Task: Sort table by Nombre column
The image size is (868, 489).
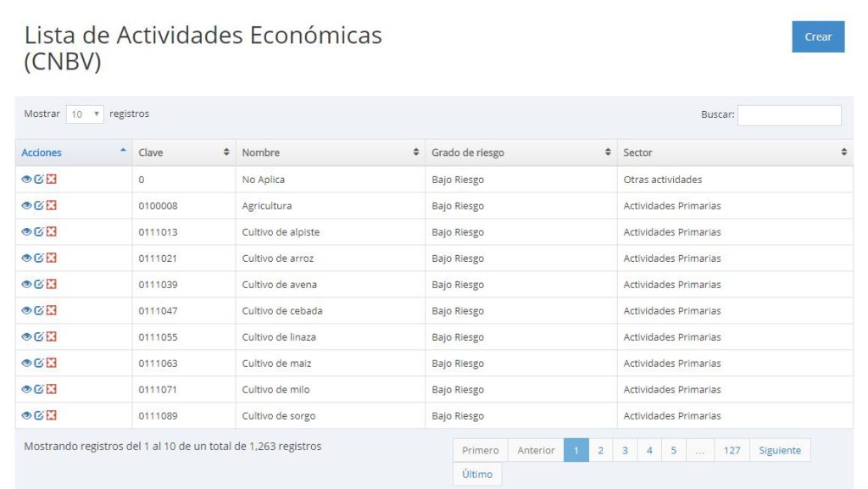Action: tap(331, 152)
